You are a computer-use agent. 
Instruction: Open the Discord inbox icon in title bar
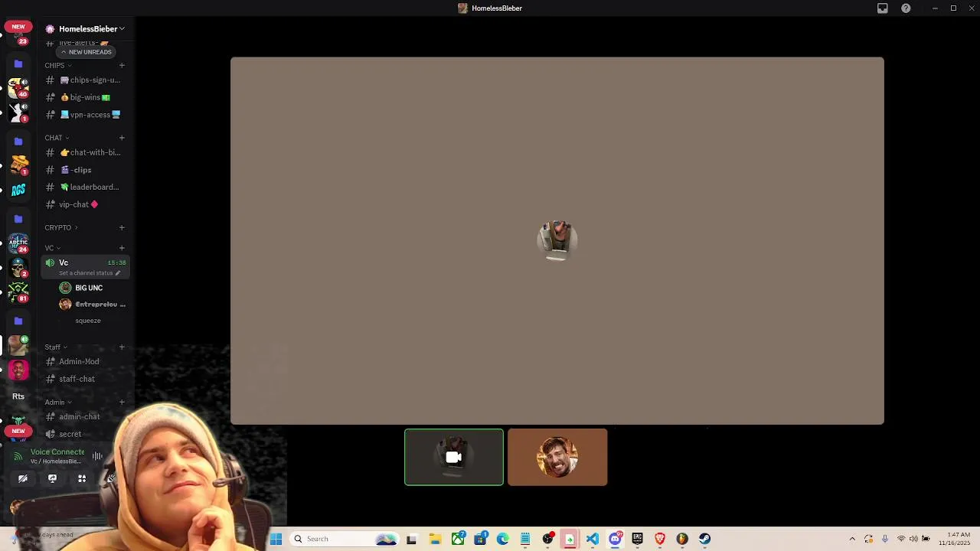pyautogui.click(x=883, y=8)
